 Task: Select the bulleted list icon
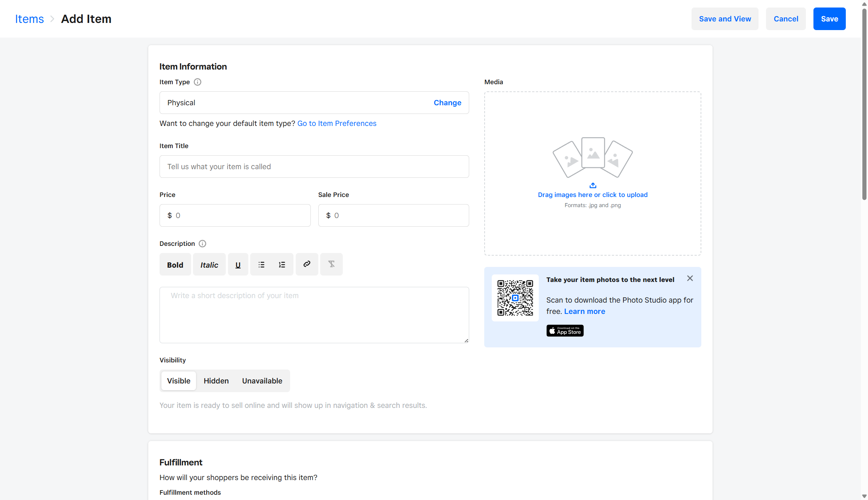click(x=261, y=264)
